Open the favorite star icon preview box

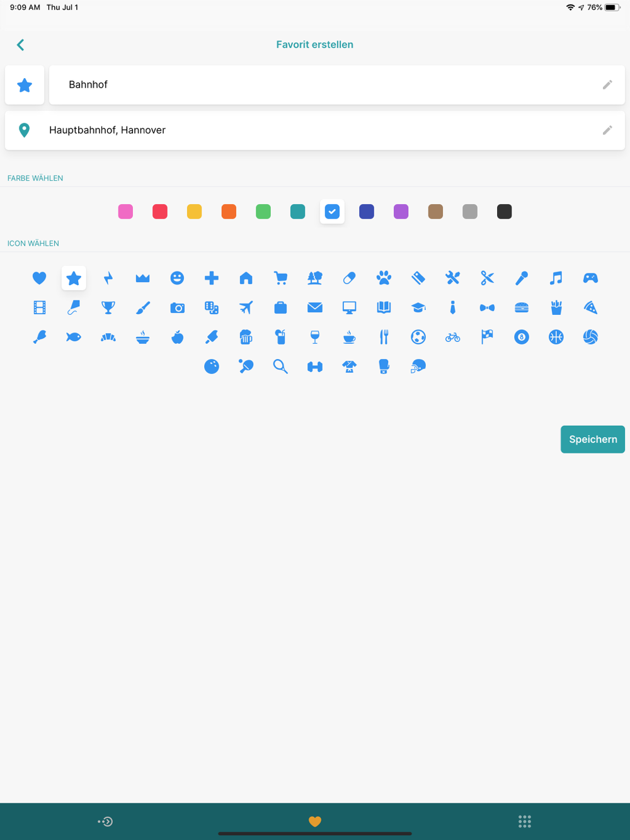(x=25, y=85)
